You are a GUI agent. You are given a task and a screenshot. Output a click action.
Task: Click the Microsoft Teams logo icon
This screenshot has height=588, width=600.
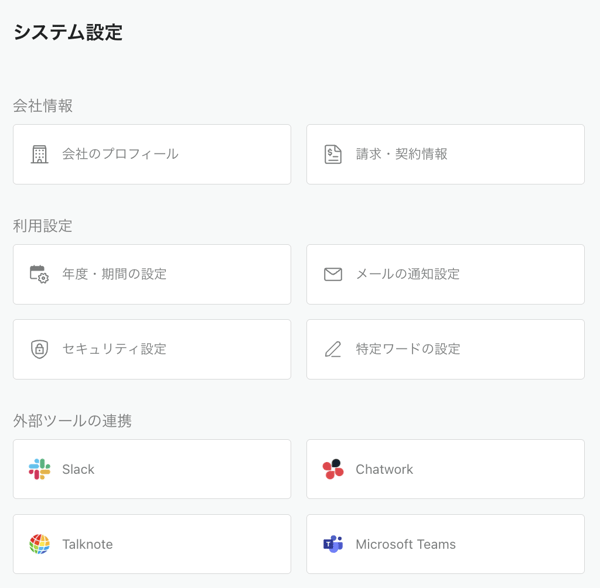click(x=333, y=544)
